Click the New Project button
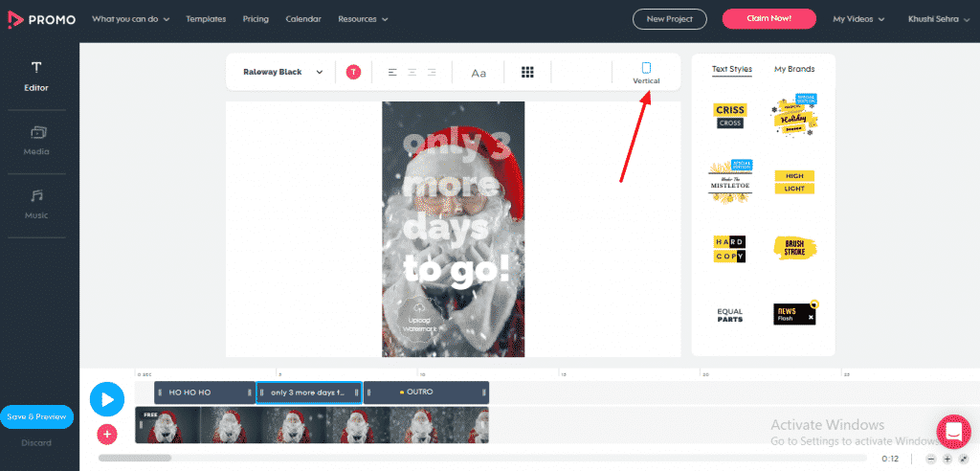The width and height of the screenshot is (980, 471). (x=669, y=19)
